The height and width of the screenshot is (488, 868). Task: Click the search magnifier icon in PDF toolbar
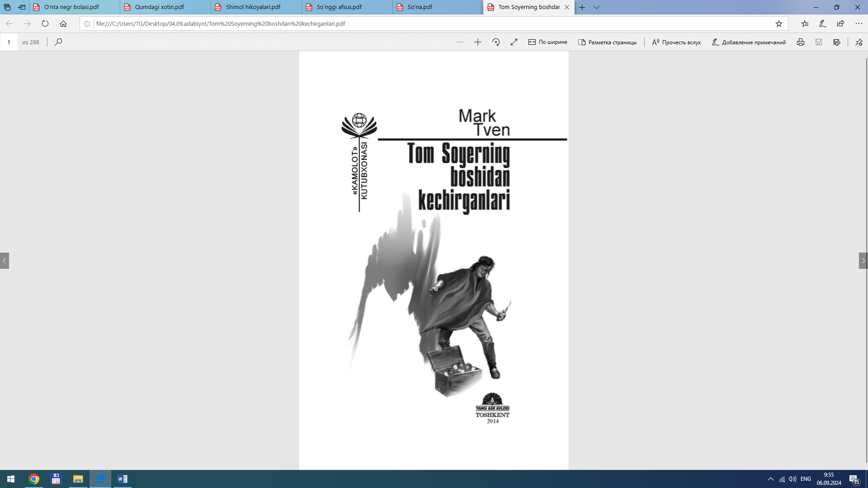click(58, 42)
